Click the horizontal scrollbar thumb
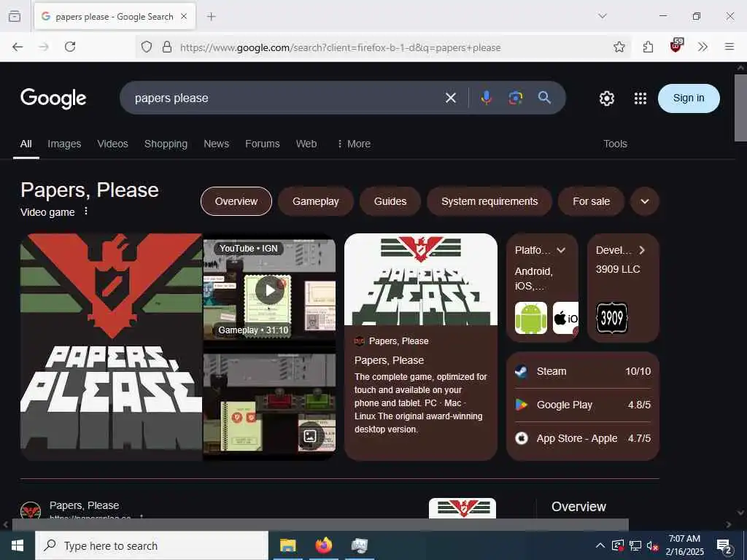This screenshot has height=560, width=747. 320,525
